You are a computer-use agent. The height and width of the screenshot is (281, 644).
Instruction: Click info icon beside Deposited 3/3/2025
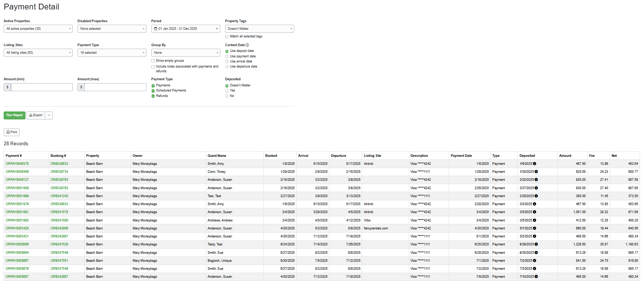(x=535, y=204)
